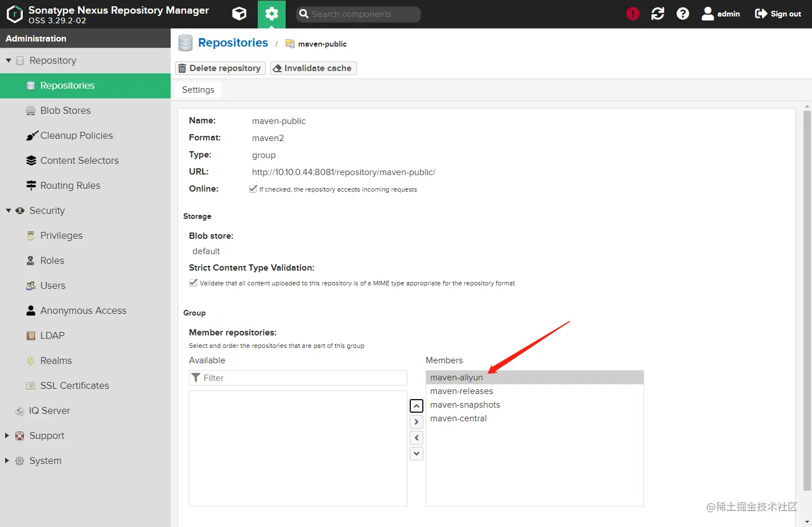Add repository to Members with right arrow
This screenshot has width=812, height=527.
417,422
